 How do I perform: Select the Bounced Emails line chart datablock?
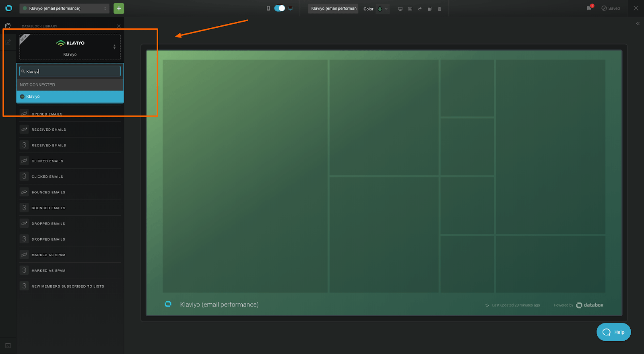tap(70, 192)
